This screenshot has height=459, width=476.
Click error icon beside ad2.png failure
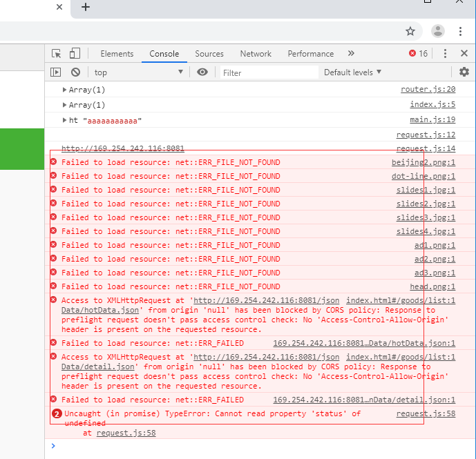tap(54, 258)
